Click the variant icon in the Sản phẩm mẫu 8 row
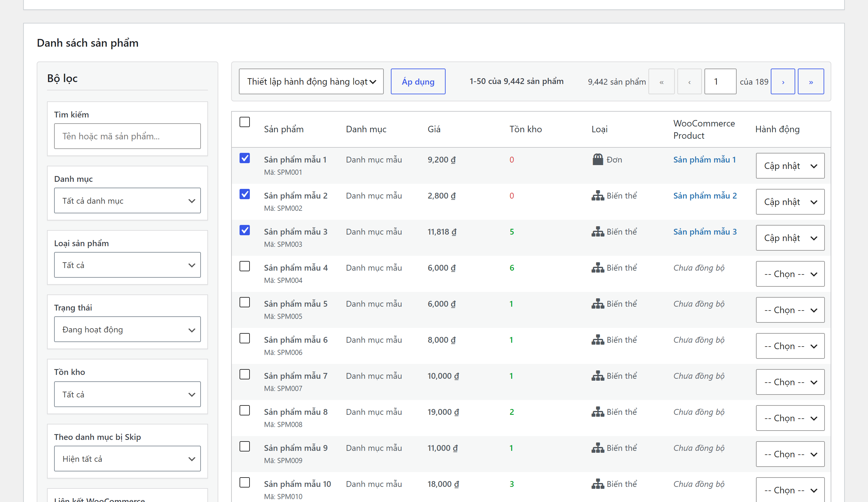 coord(598,412)
